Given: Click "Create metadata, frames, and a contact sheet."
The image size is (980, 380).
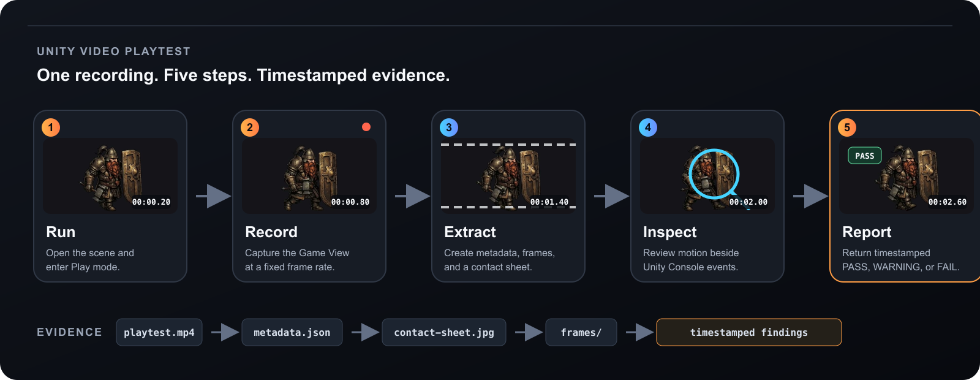Looking at the screenshot, I should tap(499, 260).
